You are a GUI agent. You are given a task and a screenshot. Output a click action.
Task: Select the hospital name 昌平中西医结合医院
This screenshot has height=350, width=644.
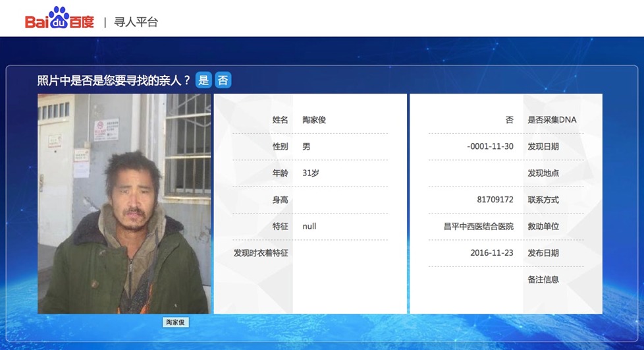point(479,226)
